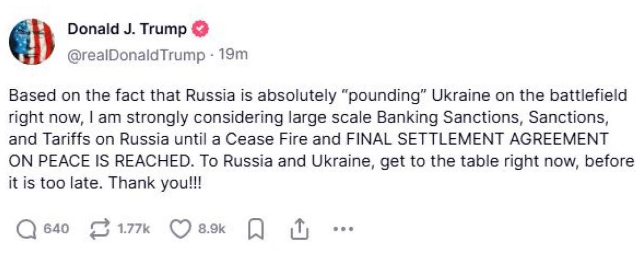
Task: Click the Donald J. Trump display name
Action: tap(127, 30)
